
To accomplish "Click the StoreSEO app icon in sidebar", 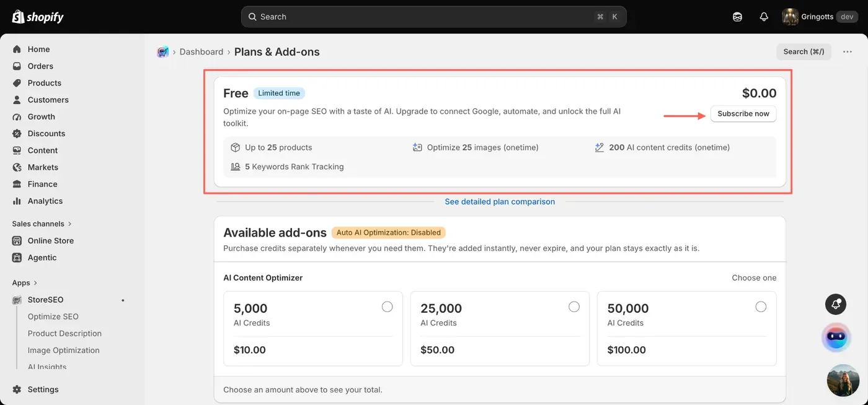I will [x=17, y=300].
